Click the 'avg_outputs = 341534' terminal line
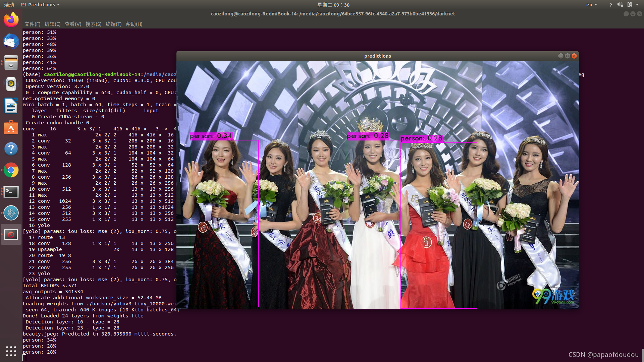The height and width of the screenshot is (362, 644). (x=53, y=292)
